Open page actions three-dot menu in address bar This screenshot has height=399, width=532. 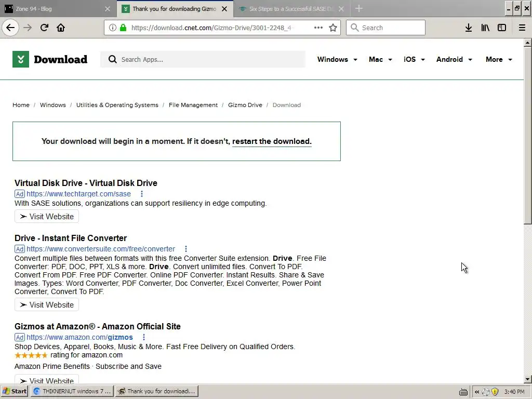coord(318,28)
